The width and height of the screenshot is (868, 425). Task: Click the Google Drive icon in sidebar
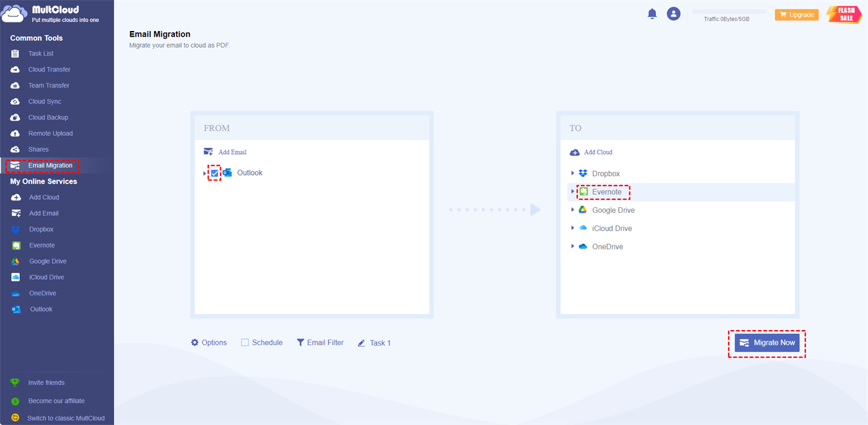click(x=16, y=261)
